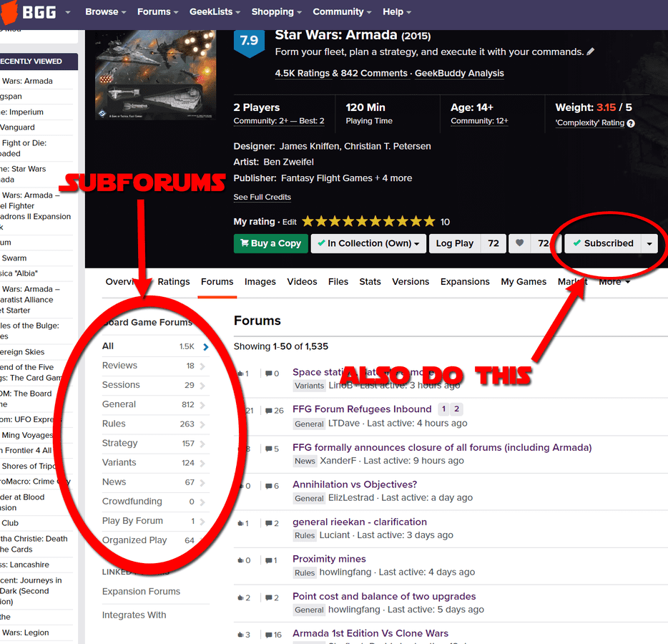Set rating using the tenth star
Image resolution: width=668 pixels, height=644 pixels.
(x=428, y=222)
